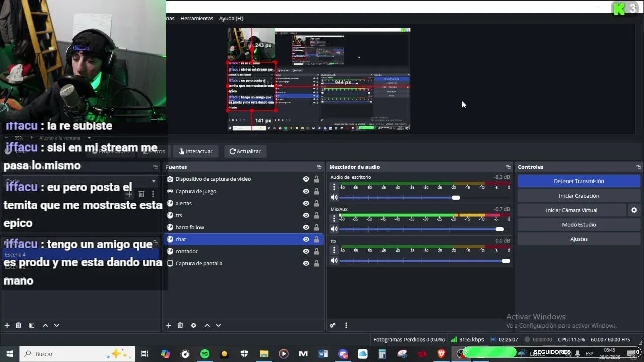This screenshot has height=362, width=644.
Task: Move selected source up in Fuentes
Action: 207,325
